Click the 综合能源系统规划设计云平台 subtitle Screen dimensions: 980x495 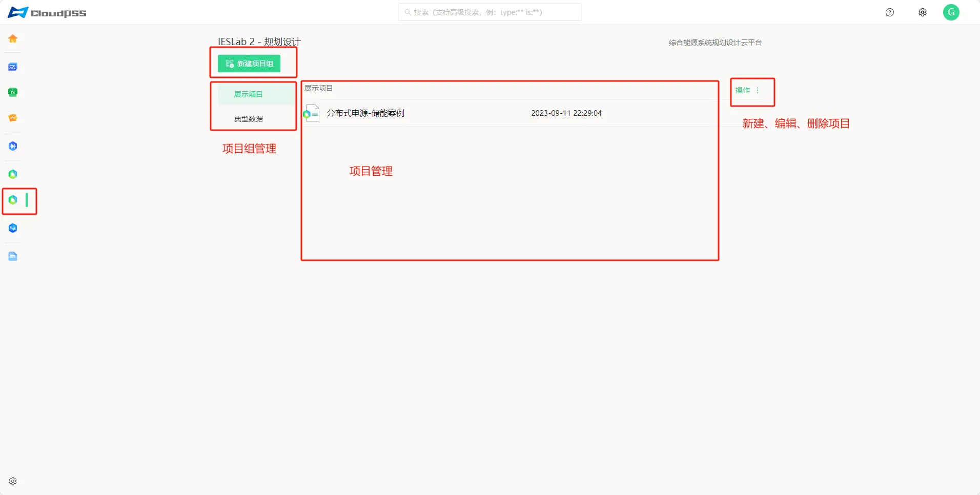click(715, 43)
